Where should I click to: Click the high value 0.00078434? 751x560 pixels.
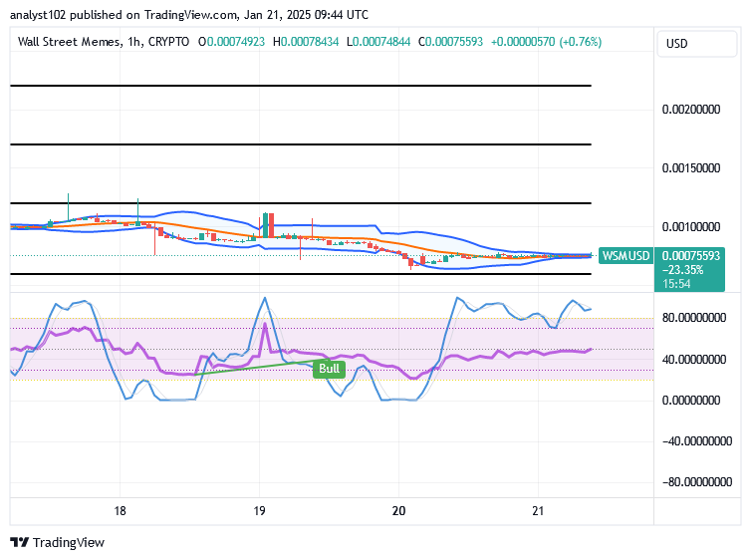click(x=310, y=42)
